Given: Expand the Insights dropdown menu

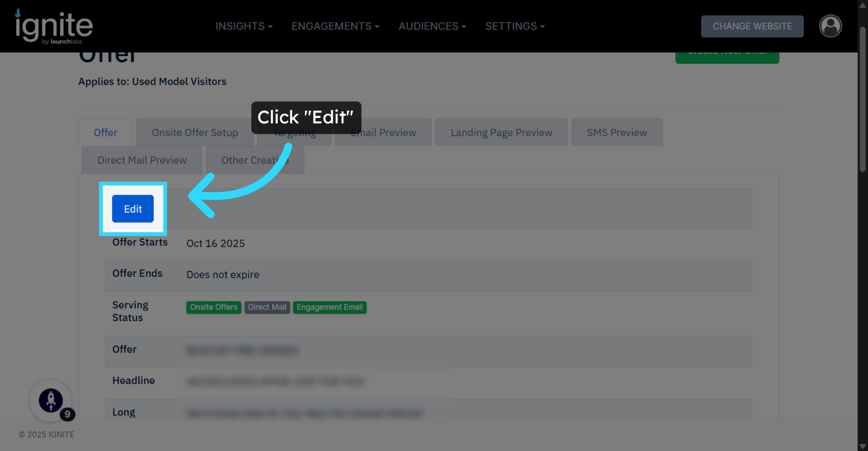Looking at the screenshot, I should 244,26.
